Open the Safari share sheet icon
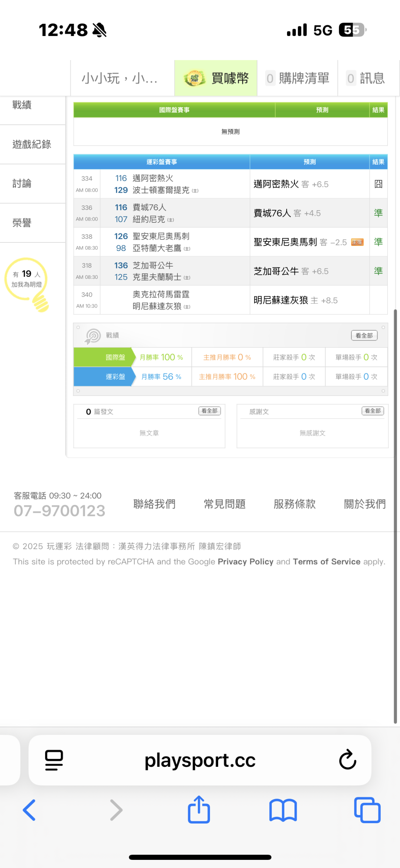 pyautogui.click(x=199, y=810)
